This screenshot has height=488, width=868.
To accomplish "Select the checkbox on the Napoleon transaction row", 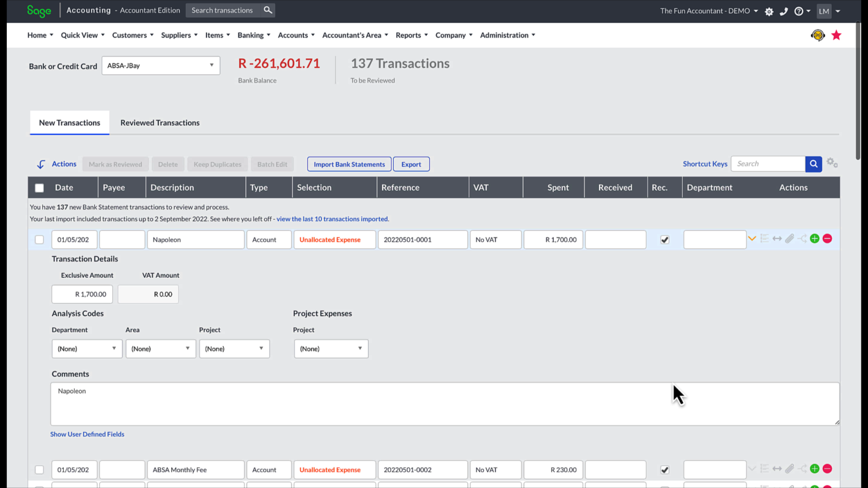I will (x=39, y=239).
